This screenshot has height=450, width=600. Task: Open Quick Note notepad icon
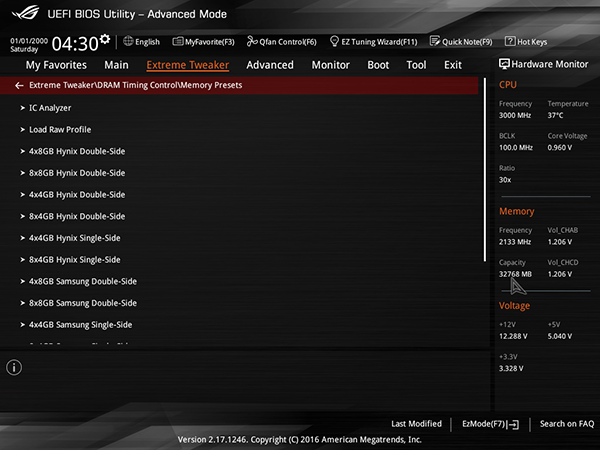click(435, 41)
